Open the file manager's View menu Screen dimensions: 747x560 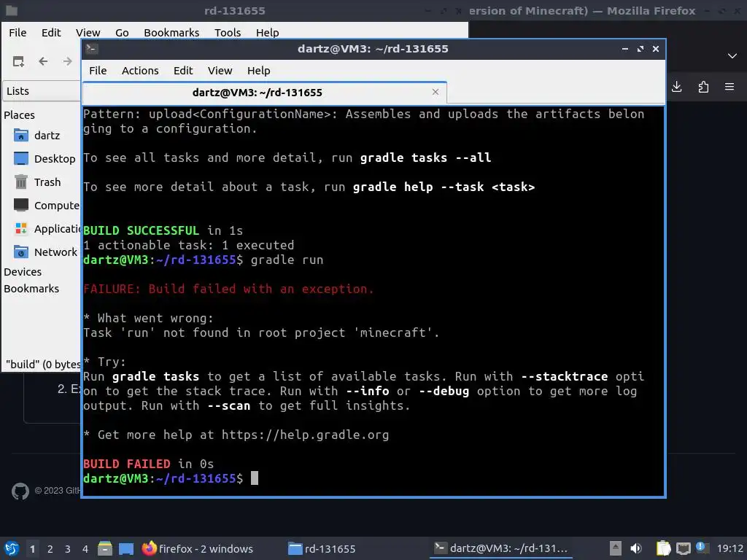point(88,32)
